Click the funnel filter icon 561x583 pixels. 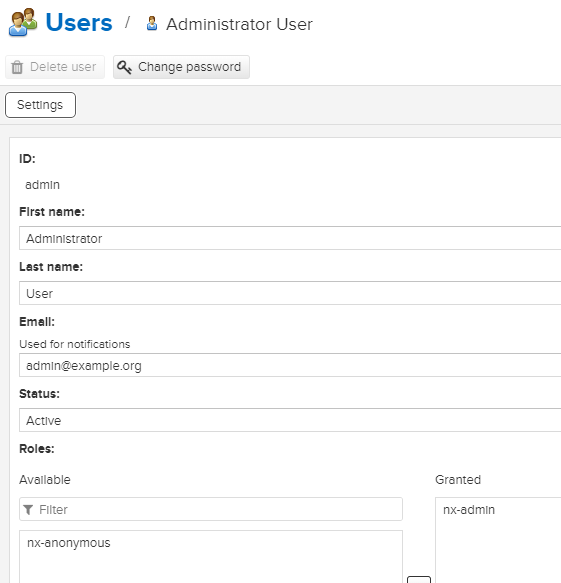tap(28, 510)
